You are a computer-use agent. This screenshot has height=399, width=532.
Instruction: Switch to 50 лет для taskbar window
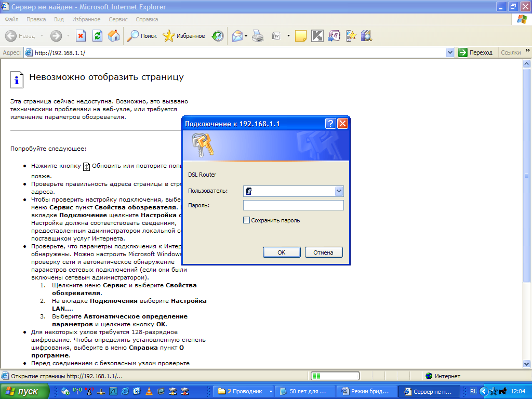click(304, 391)
